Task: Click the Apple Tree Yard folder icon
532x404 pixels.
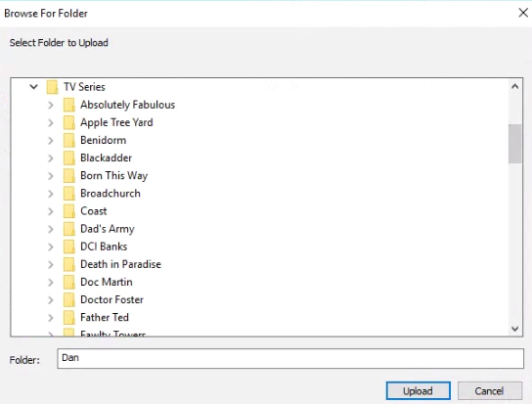Action: click(68, 122)
